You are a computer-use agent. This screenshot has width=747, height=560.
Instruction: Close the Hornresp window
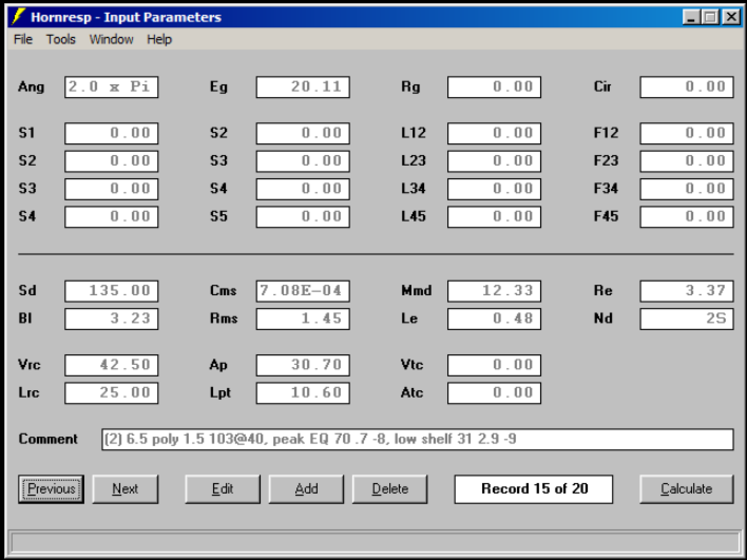coord(731,17)
